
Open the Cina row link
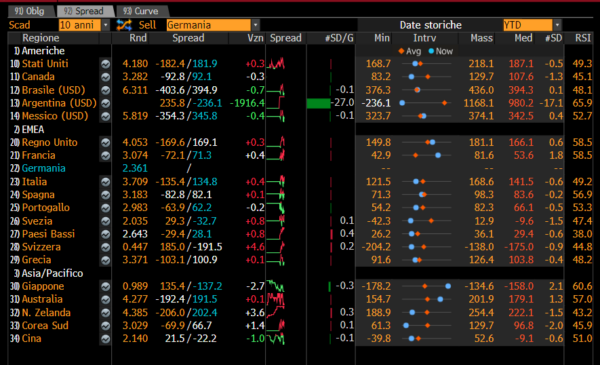31,339
